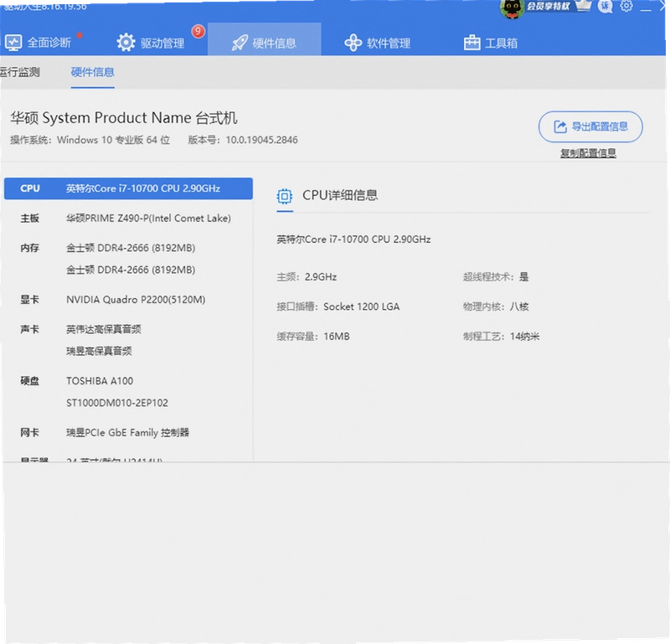The width and height of the screenshot is (670, 644).
Task: Click the ST1000DM010-2EP102 disk entry
Action: [x=117, y=403]
